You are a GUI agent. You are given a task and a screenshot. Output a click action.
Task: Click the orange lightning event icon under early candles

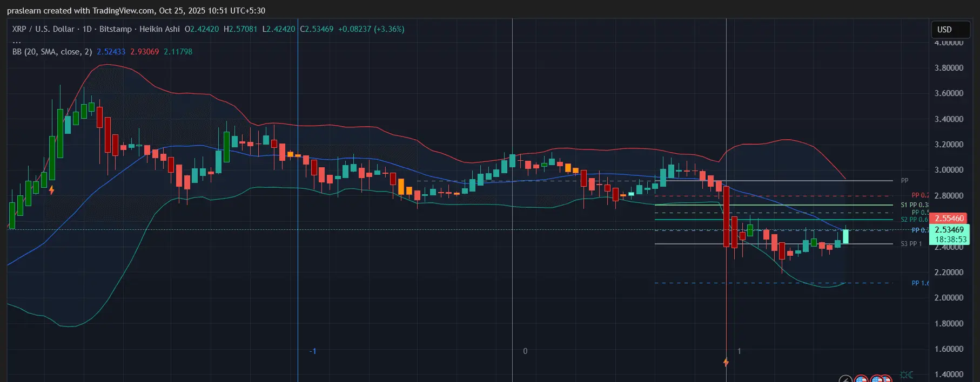click(52, 190)
